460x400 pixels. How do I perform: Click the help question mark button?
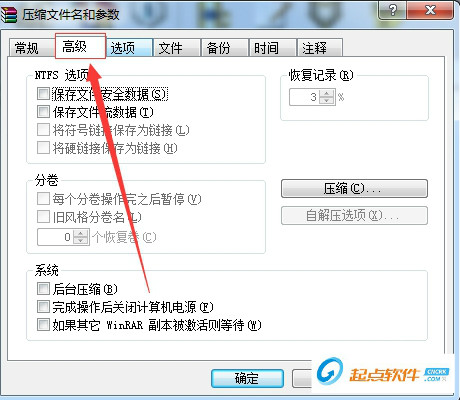tap(392, 10)
